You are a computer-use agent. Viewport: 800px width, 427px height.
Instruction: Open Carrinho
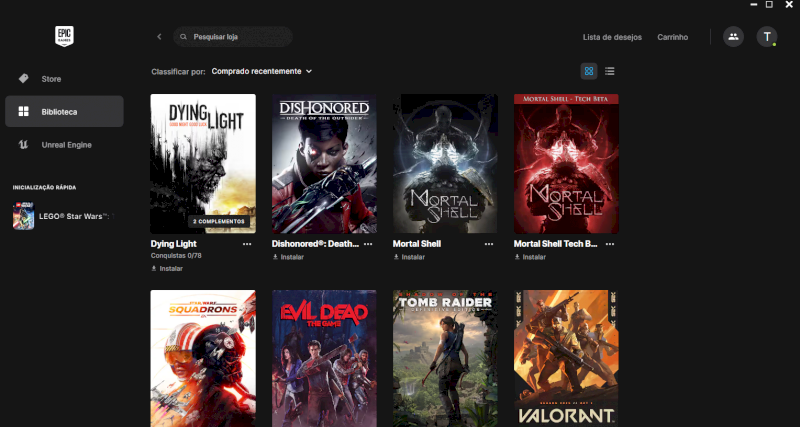672,37
